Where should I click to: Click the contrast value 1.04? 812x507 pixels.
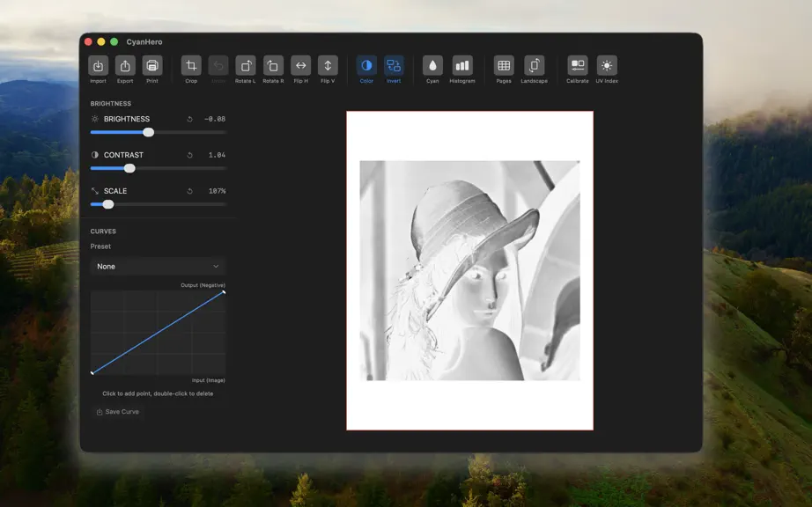[217, 155]
